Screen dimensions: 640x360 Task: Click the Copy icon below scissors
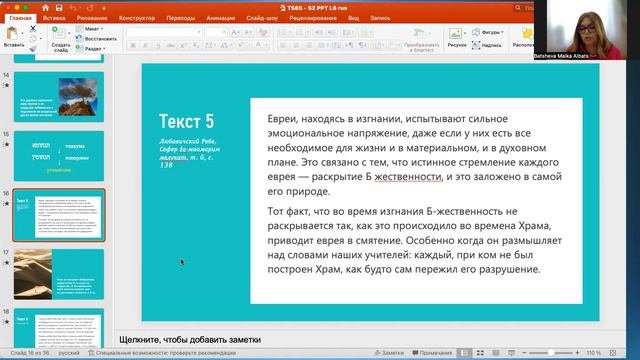pos(33,39)
